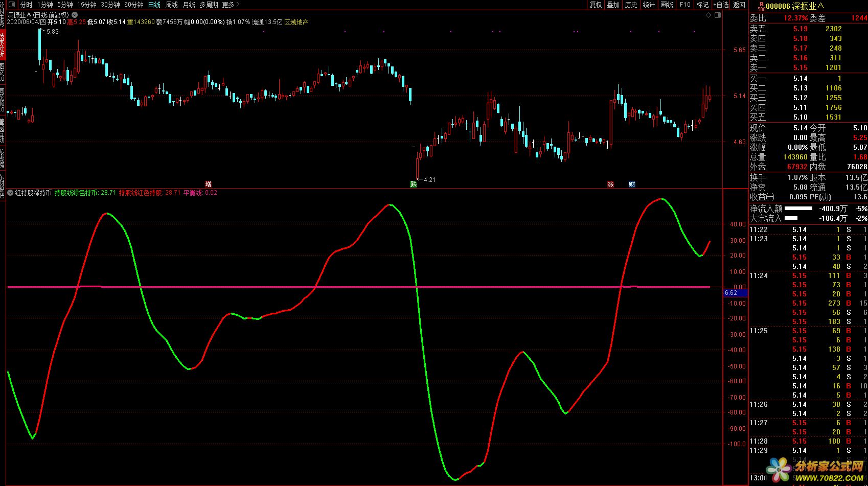The image size is (868, 486).
Task: Click the 卖一 price 5.15 row
Action: coord(808,67)
